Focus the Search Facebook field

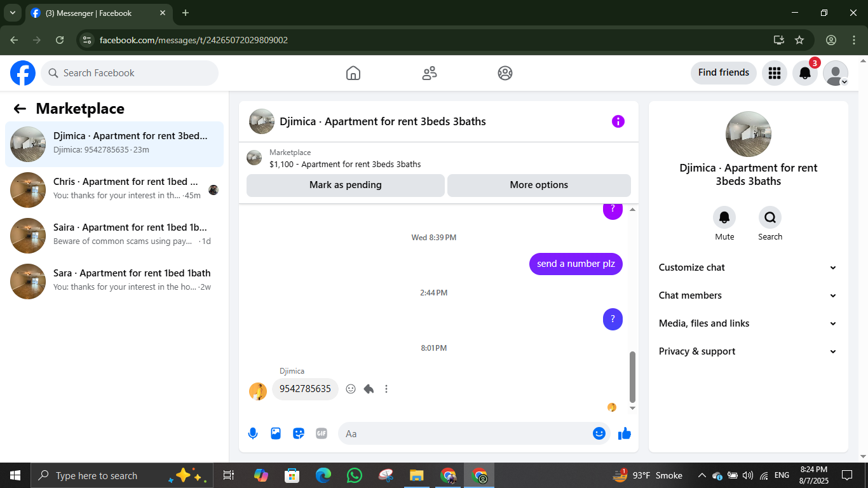[x=130, y=73]
